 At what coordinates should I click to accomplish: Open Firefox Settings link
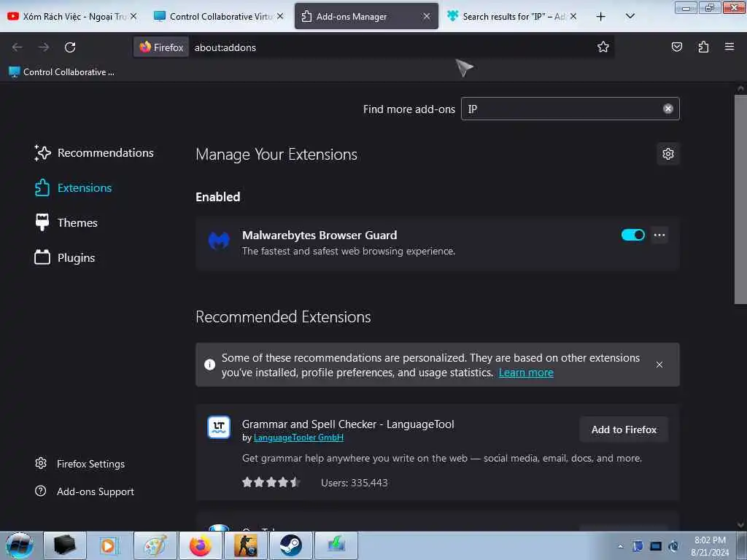[x=80, y=464]
